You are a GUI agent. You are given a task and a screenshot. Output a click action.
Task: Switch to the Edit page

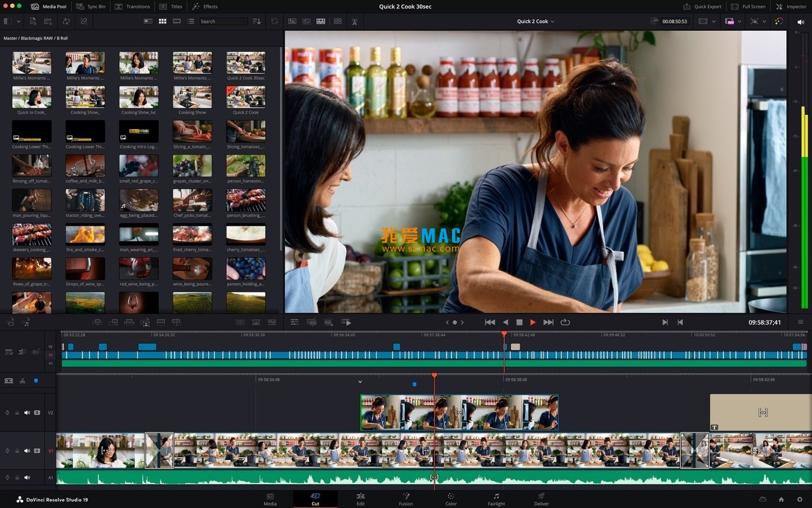360,500
